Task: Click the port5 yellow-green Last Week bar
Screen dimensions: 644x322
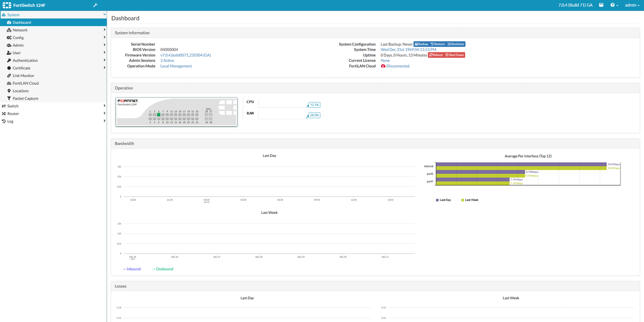Action: click(480, 176)
